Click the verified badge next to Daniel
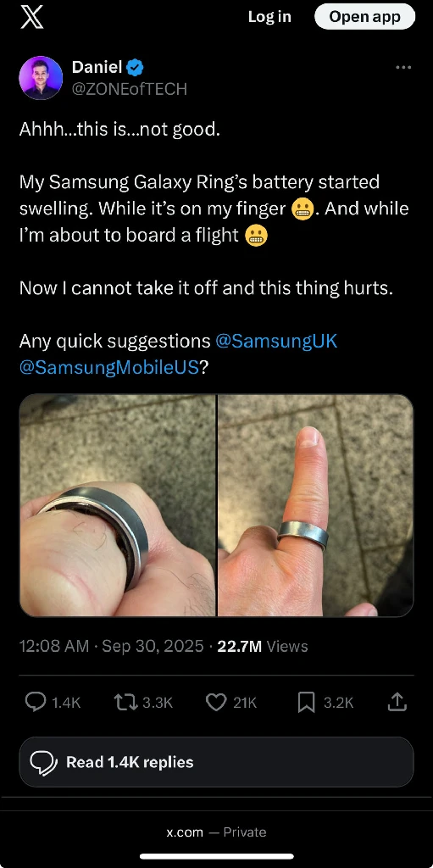Screen dimensions: 433x868 coord(135,68)
